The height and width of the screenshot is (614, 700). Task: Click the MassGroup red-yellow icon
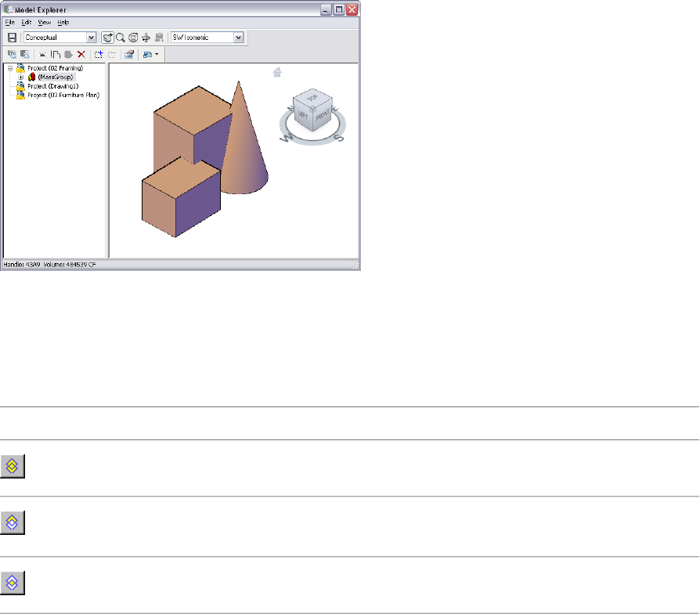point(31,78)
